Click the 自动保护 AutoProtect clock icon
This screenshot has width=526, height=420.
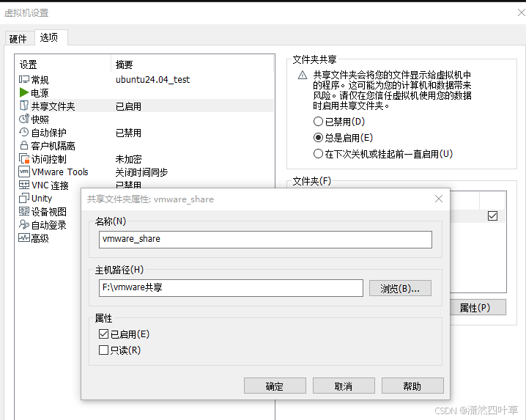click(x=24, y=132)
